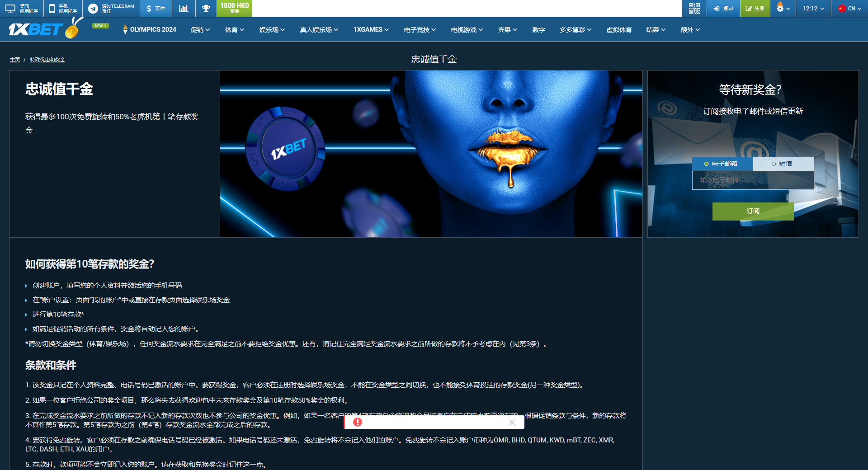Open the 虚拟体育 virtual sports item
This screenshot has height=470, width=868.
point(619,30)
